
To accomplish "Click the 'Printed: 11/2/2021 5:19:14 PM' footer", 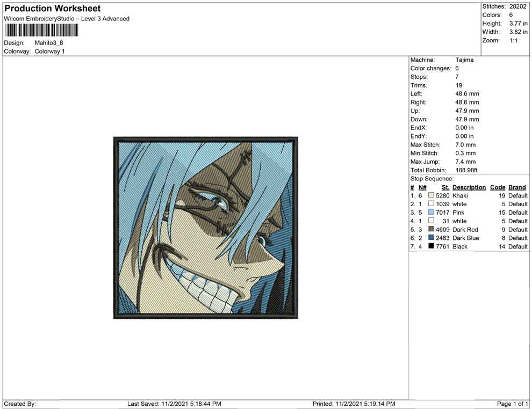I will click(x=354, y=404).
